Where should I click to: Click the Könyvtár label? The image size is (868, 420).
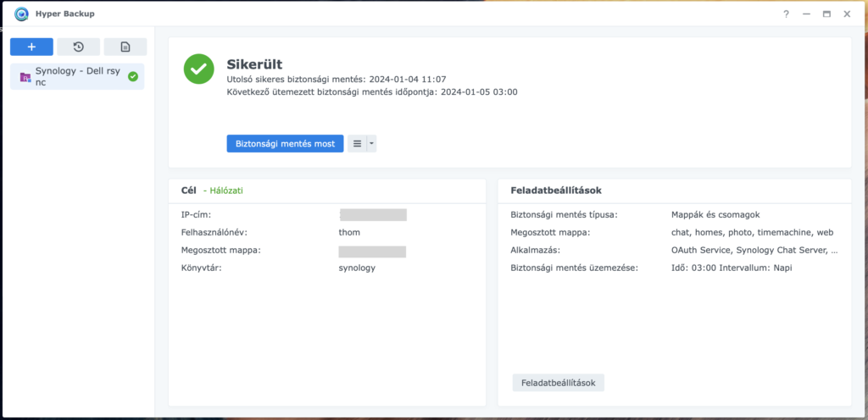point(202,268)
